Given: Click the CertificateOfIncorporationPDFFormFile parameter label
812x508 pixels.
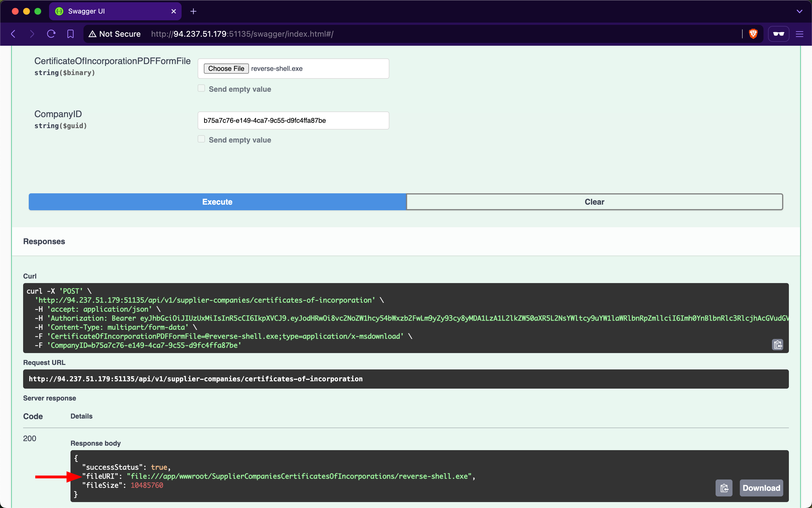Looking at the screenshot, I should click(112, 61).
